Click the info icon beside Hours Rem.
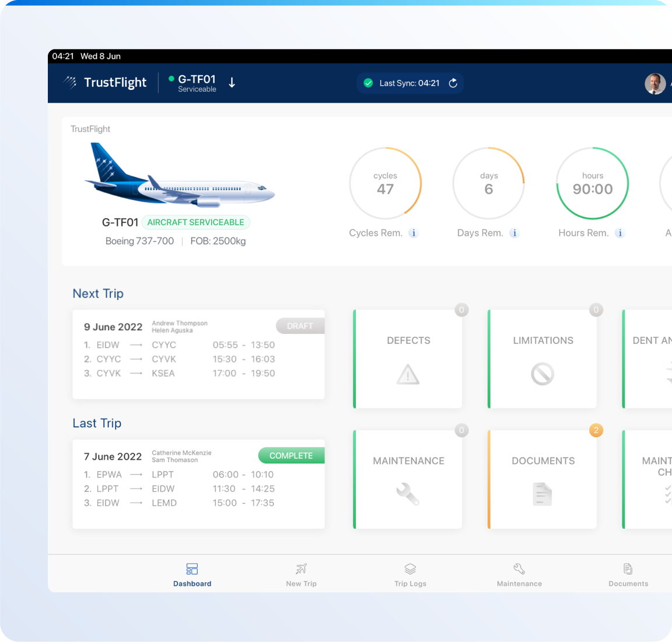Screen dimensions: 672x642 pyautogui.click(x=619, y=233)
